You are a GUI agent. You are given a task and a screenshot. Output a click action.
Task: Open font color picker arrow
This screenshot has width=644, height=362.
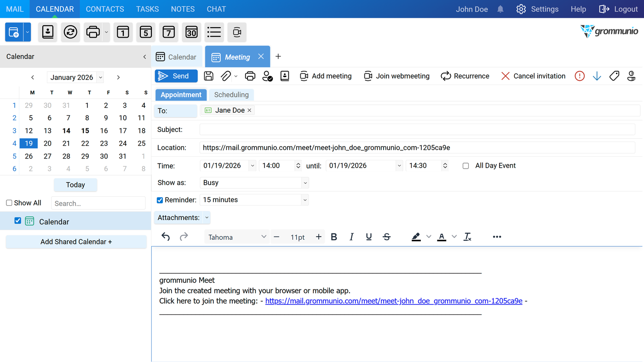pos(454,237)
